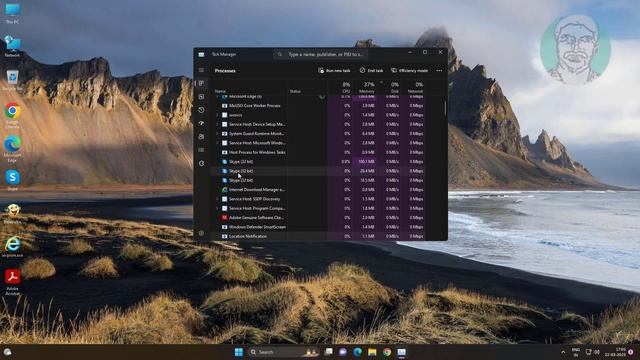
Task: Expand Service Host: SSDP Discovery row
Action: [x=217, y=199]
